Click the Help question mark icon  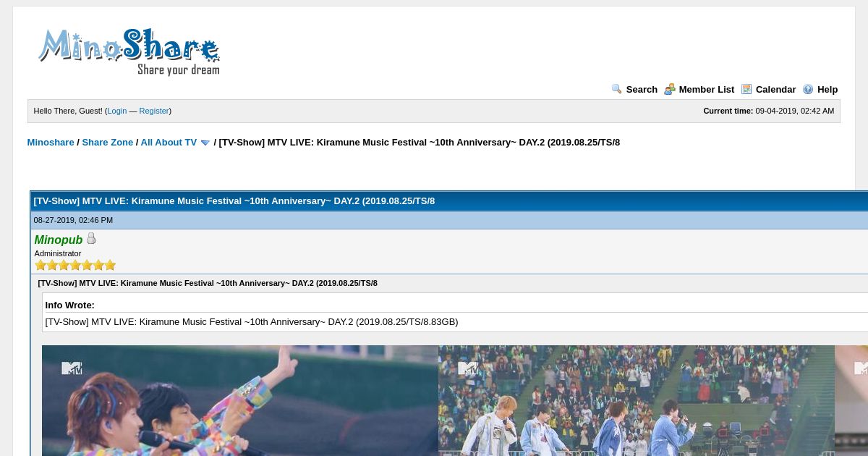[808, 89]
